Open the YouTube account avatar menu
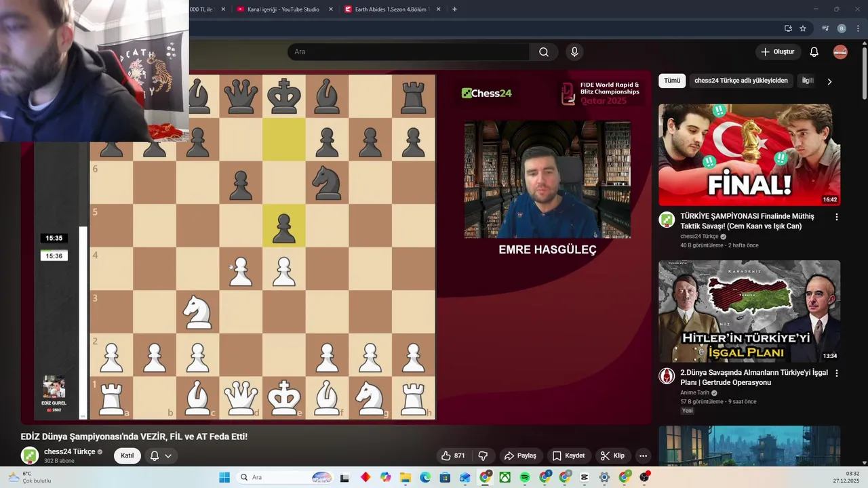The width and height of the screenshot is (868, 488). point(840,52)
